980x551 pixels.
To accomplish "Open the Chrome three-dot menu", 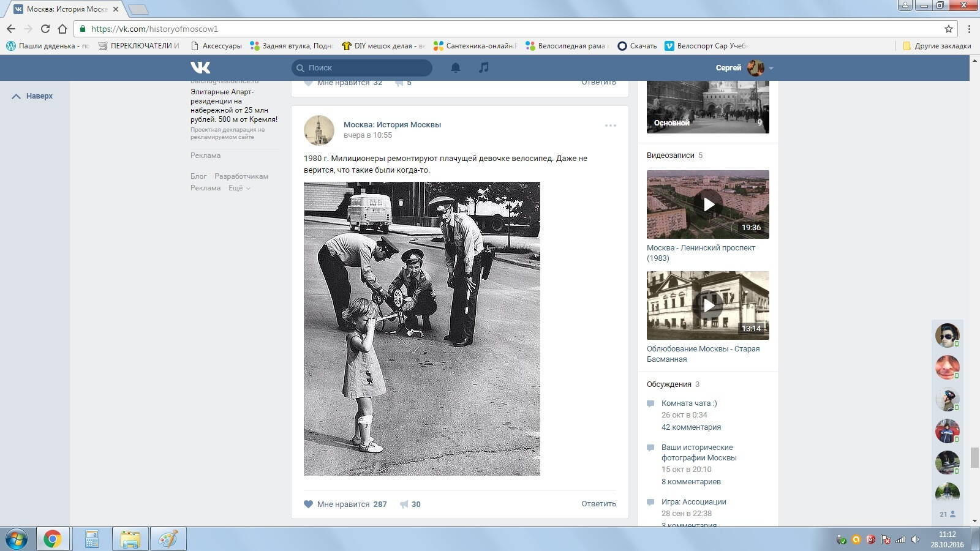I will [969, 29].
